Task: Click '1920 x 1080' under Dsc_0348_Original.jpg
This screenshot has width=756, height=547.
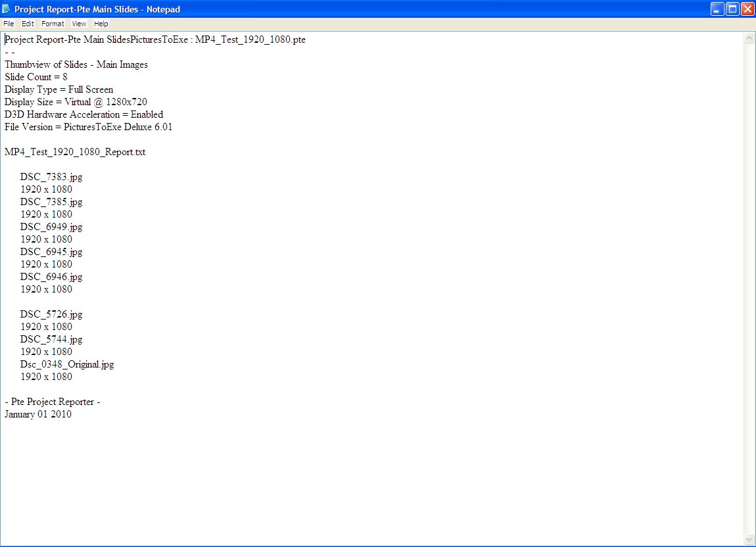Action: click(46, 377)
